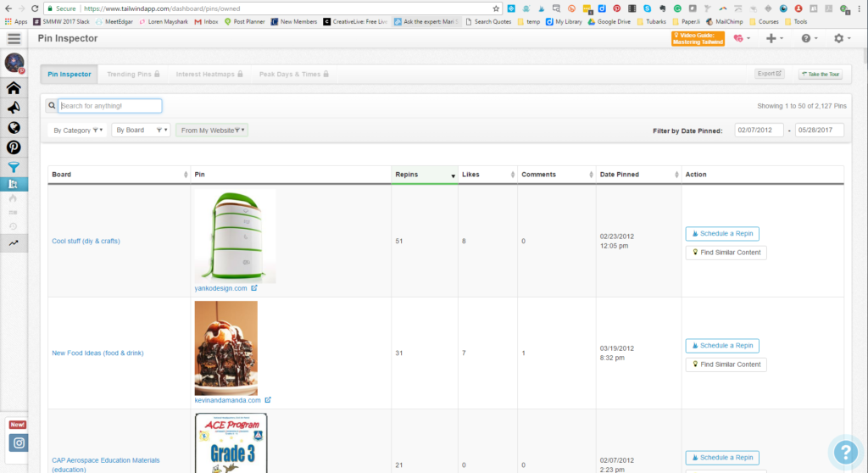868x473 pixels.
Task: Switch to the Trending Pins tab
Action: click(x=133, y=75)
